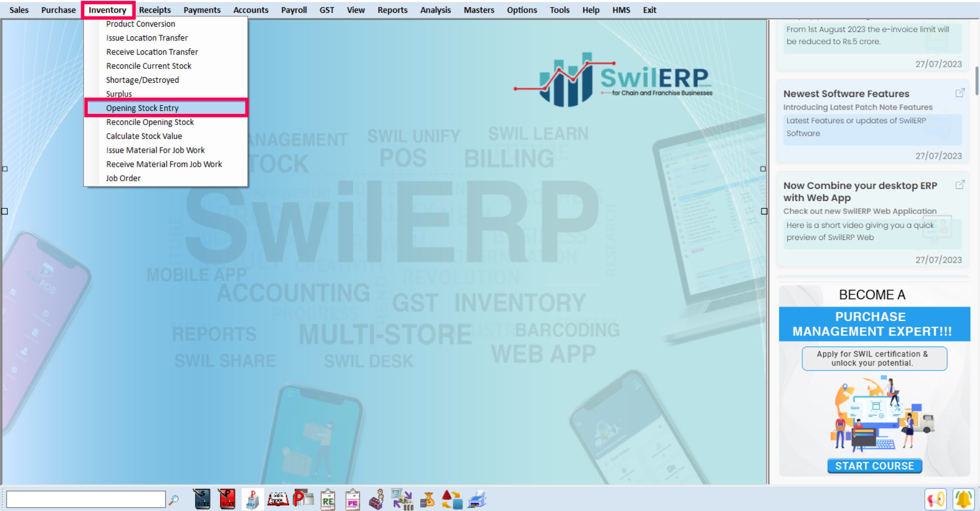980x511 pixels.
Task: Select Product Conversion from Inventory menu
Action: pyautogui.click(x=166, y=24)
